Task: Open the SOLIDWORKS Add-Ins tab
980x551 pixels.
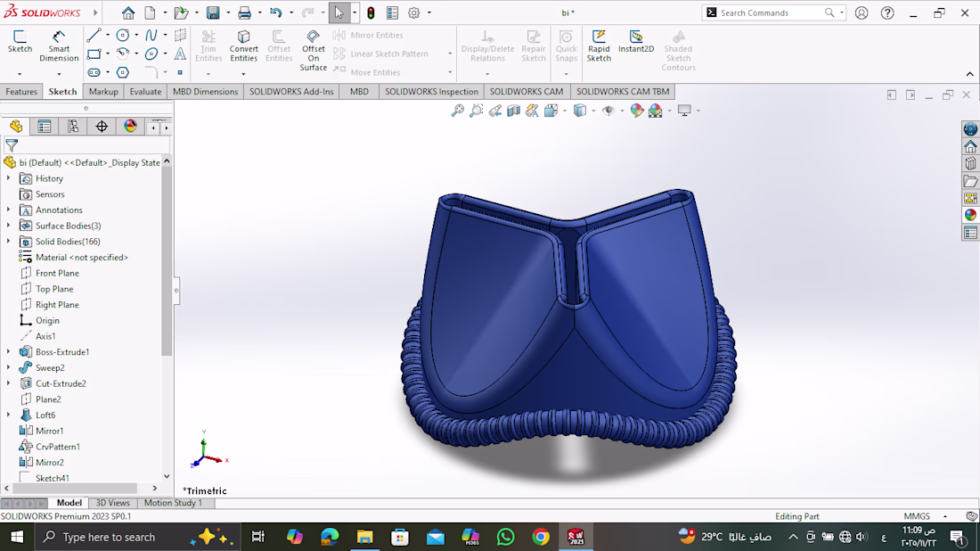Action: point(291,91)
